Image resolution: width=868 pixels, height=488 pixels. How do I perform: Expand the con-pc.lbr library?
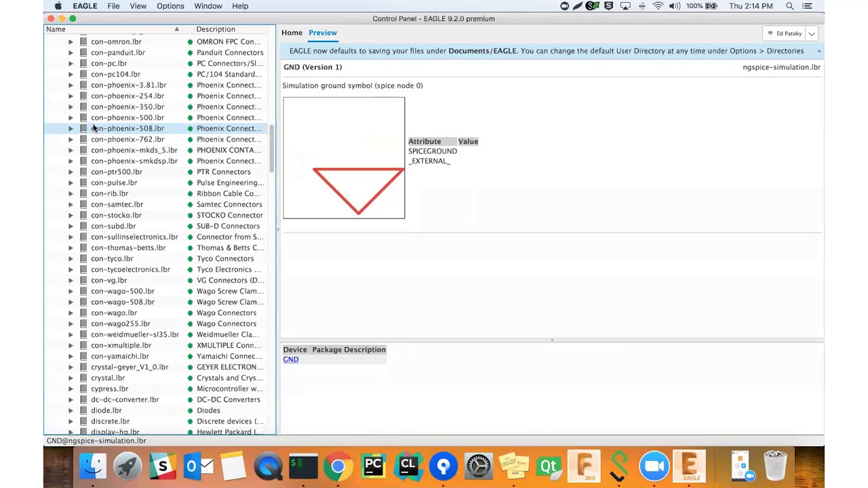click(71, 63)
